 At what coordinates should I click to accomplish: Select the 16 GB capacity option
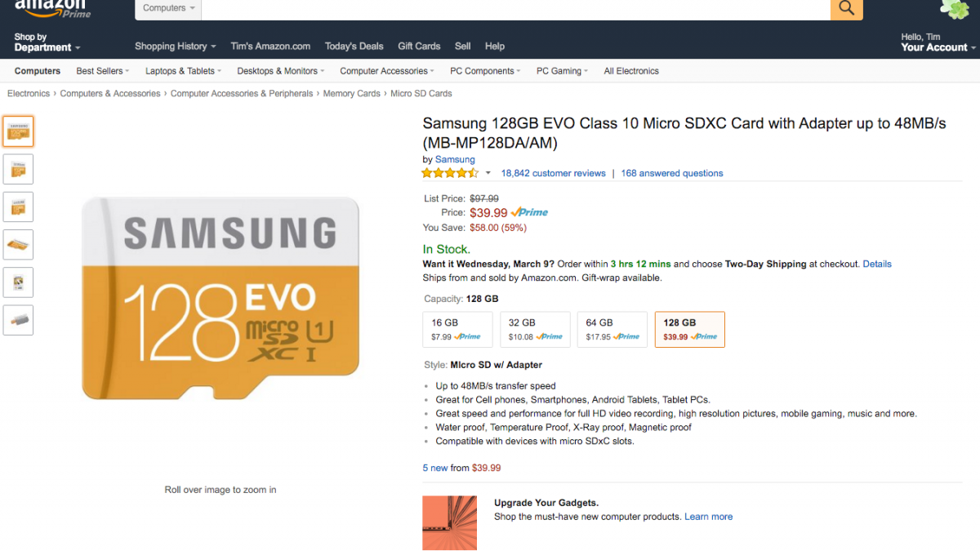pos(457,330)
